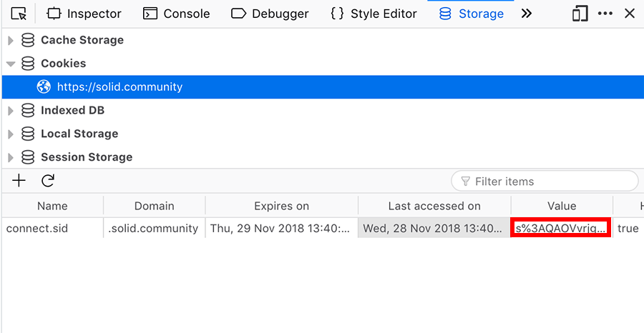
Task: Close the developer tools panel
Action: click(x=630, y=14)
